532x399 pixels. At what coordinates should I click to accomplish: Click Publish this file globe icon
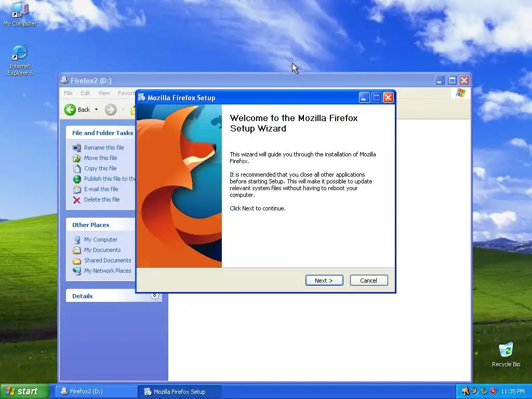pos(77,179)
